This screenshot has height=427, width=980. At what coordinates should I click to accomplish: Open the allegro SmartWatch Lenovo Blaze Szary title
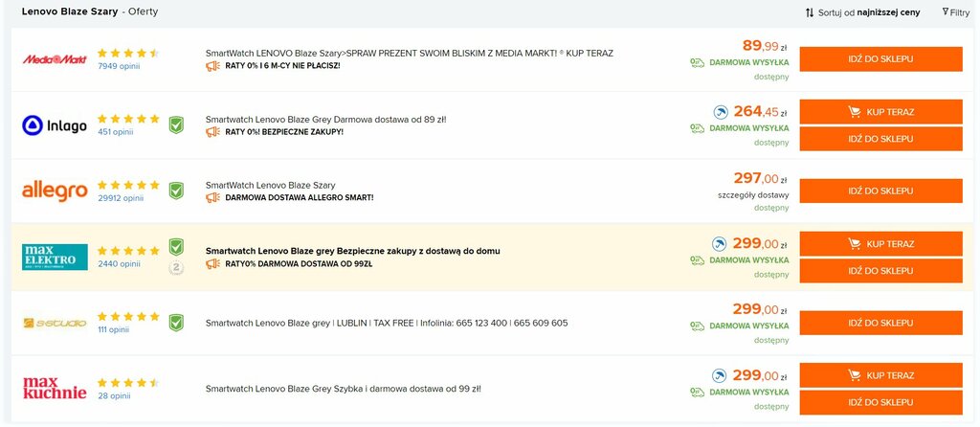pos(271,185)
